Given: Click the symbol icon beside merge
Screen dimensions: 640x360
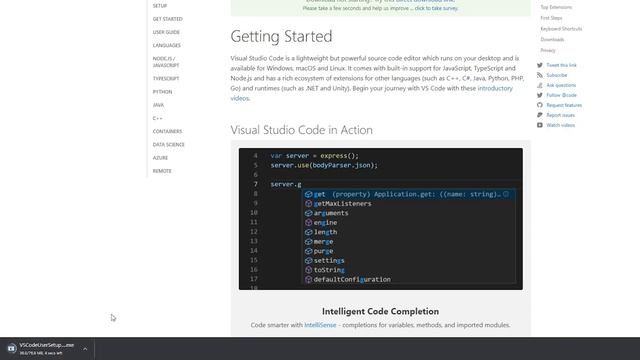Looking at the screenshot, I should [x=309, y=242].
